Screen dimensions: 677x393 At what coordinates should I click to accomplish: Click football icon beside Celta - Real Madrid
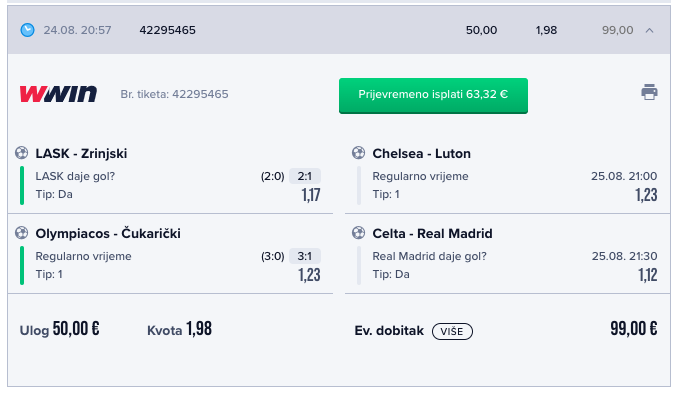(x=358, y=233)
